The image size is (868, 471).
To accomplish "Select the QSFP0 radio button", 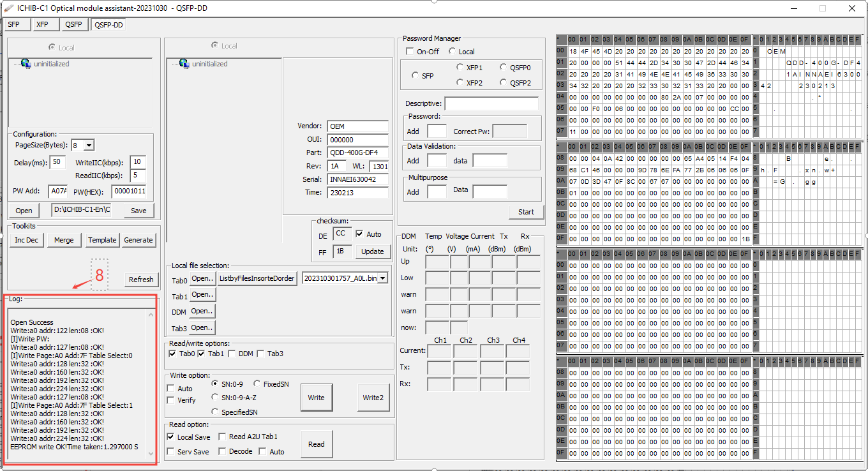I will pyautogui.click(x=504, y=67).
